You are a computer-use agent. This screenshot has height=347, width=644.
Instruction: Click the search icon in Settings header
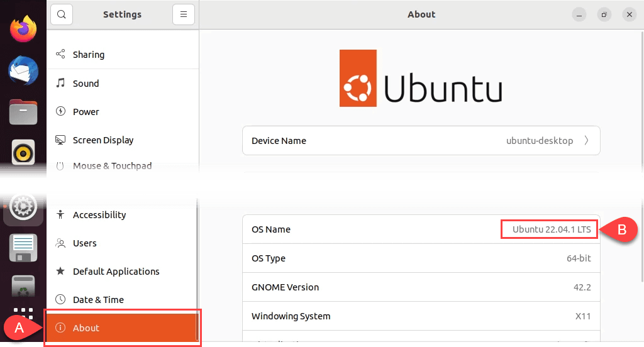pyautogui.click(x=62, y=14)
